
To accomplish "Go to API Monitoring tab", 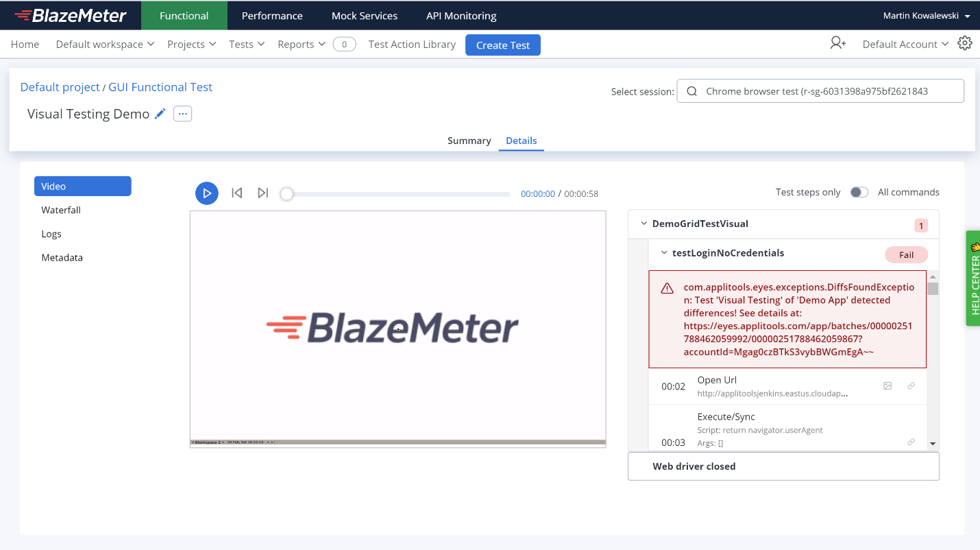I will (461, 15).
